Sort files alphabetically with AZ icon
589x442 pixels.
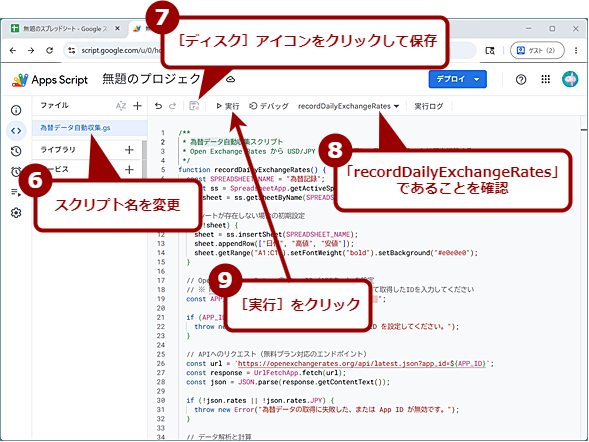(x=121, y=106)
